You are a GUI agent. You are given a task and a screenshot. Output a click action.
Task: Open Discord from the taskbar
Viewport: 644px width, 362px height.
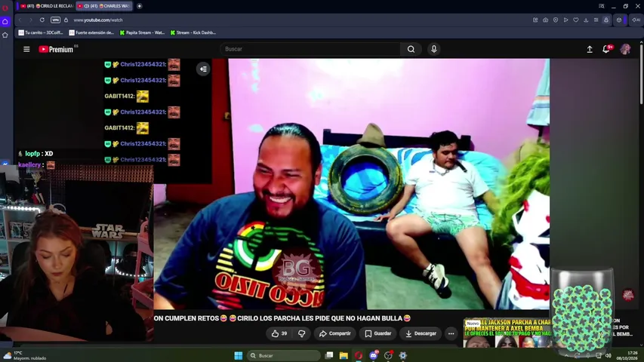point(374,355)
